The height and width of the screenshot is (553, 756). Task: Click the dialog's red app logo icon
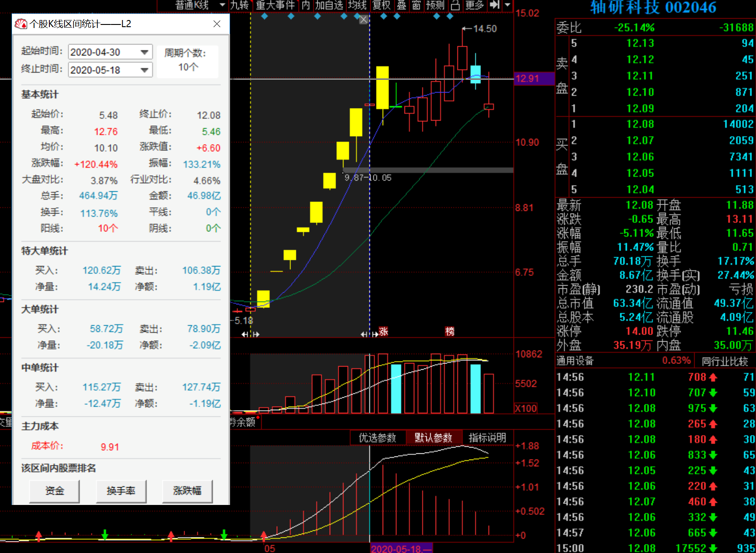pyautogui.click(x=21, y=24)
